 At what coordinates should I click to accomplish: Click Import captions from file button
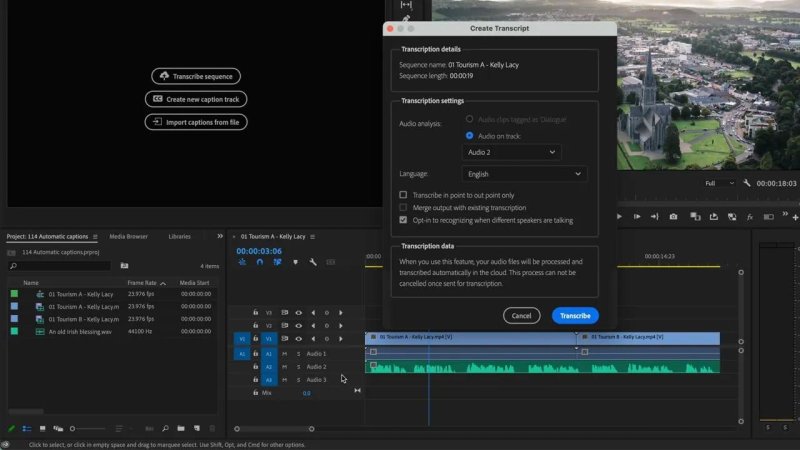click(x=196, y=122)
